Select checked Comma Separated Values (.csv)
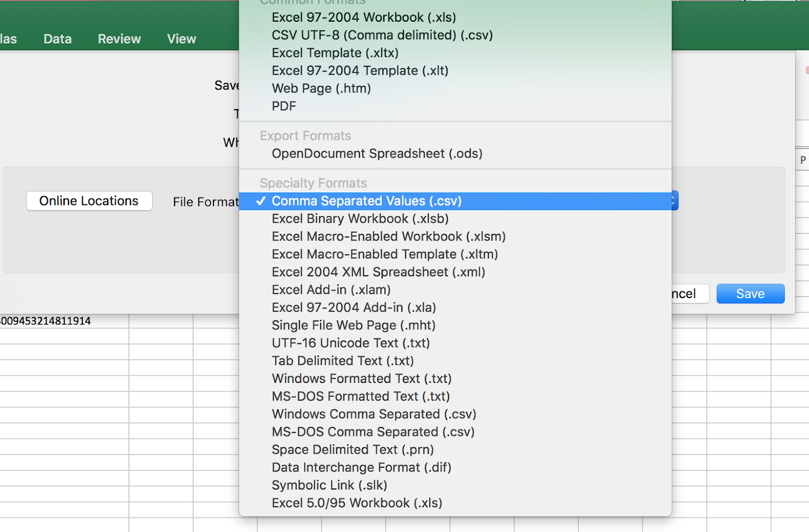 (x=455, y=201)
